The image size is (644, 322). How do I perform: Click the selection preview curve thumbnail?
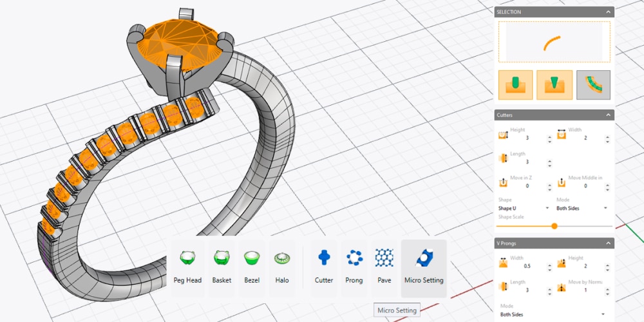tap(554, 43)
